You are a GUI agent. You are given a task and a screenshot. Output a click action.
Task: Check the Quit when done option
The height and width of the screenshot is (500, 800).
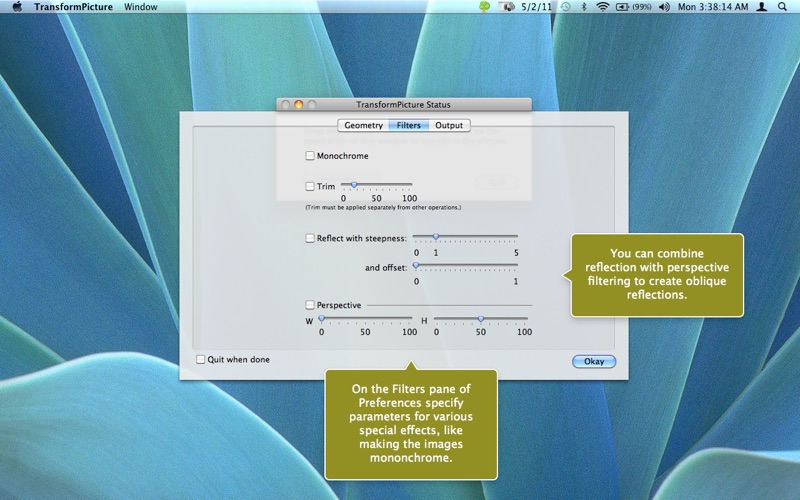[x=201, y=359]
